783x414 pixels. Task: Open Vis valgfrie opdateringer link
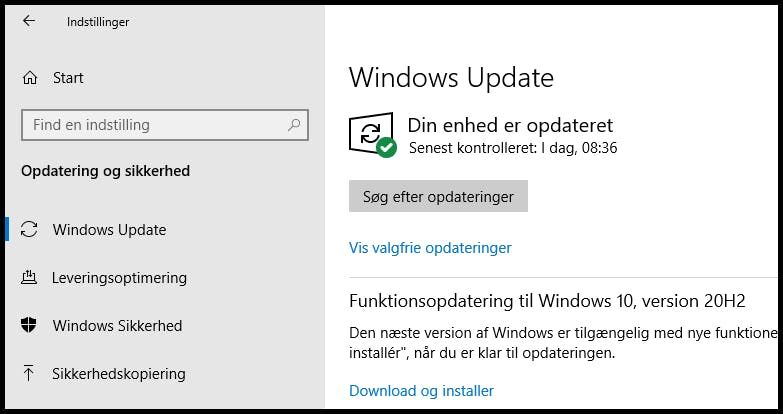[x=430, y=248]
